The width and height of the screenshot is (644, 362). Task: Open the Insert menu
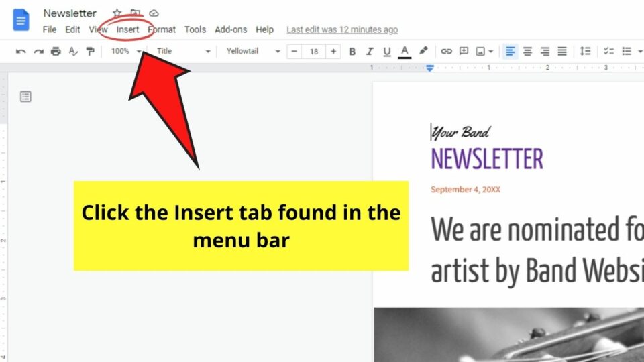127,29
